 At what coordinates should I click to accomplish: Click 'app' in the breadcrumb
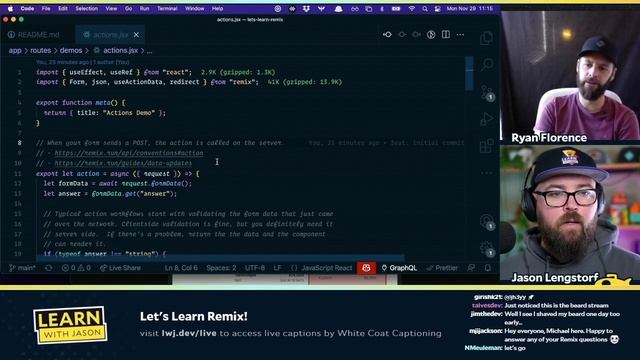pos(15,50)
